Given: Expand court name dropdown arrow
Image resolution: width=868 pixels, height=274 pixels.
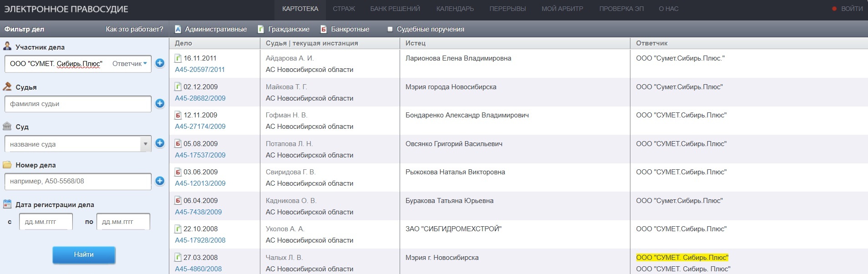Looking at the screenshot, I should point(145,144).
